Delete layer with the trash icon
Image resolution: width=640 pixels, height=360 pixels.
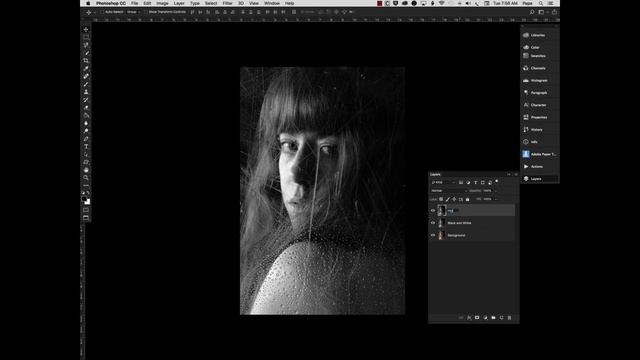[x=509, y=318]
